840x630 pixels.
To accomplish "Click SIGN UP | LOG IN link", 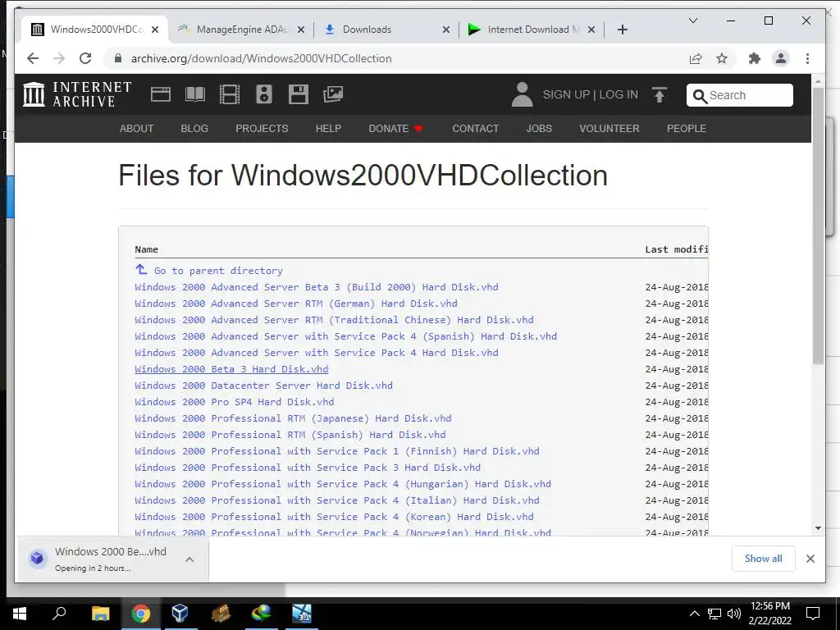I will point(591,95).
